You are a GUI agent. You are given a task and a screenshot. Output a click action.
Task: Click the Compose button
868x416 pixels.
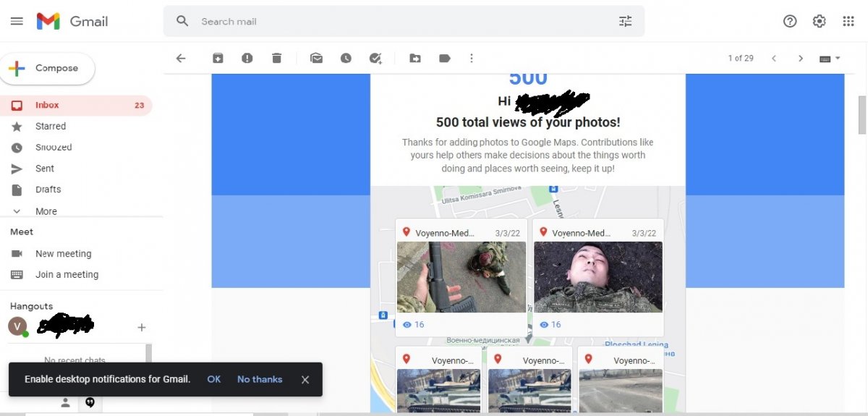[x=48, y=68]
